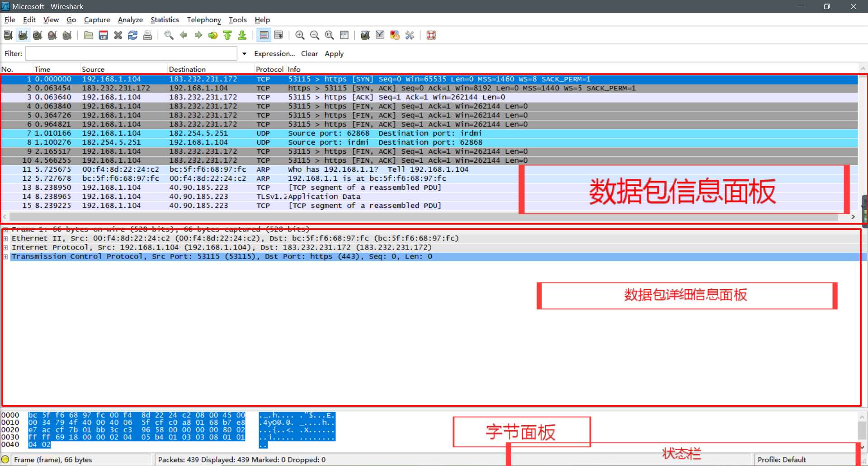Open the capture interfaces list icon

[x=8, y=35]
